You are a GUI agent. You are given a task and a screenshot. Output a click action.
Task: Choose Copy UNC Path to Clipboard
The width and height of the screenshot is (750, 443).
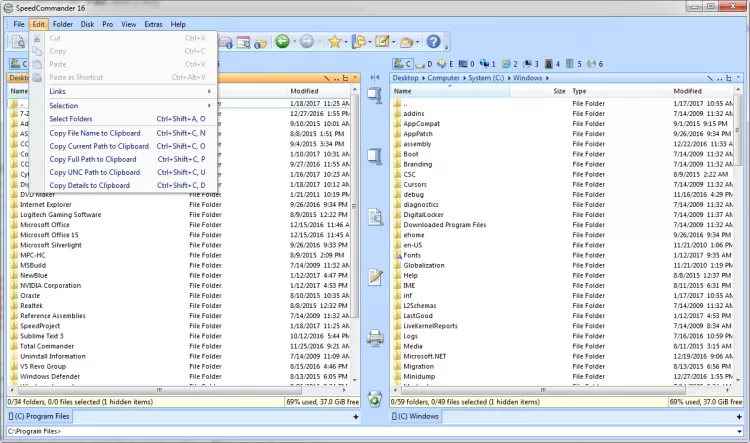[130, 172]
